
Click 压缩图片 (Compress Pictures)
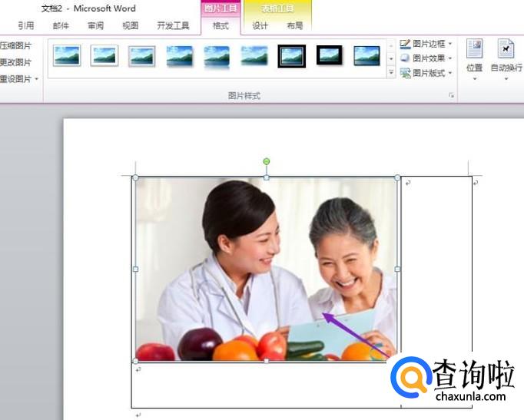[x=15, y=46]
